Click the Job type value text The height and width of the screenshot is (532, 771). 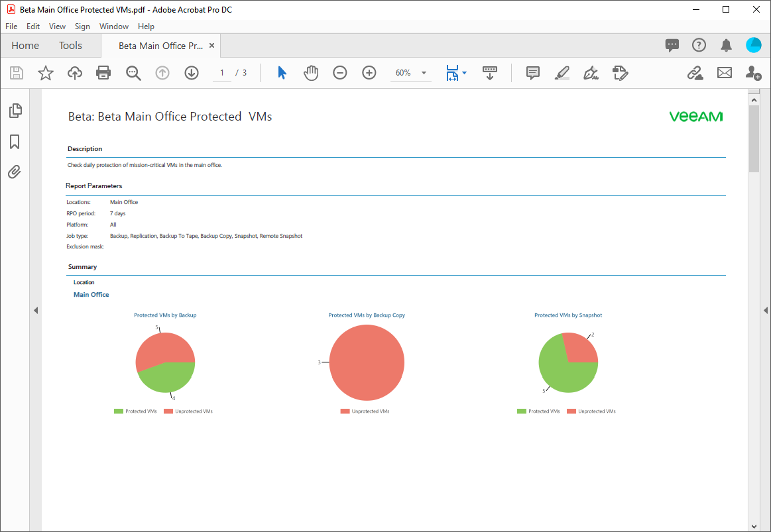[206, 237]
